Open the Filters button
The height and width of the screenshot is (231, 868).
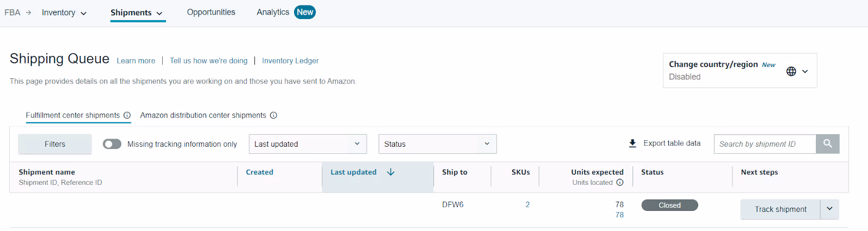tap(55, 144)
